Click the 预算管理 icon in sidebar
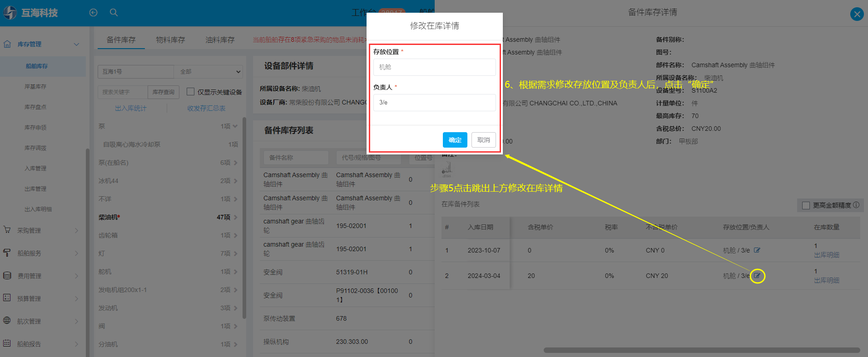868x357 pixels. (7, 298)
